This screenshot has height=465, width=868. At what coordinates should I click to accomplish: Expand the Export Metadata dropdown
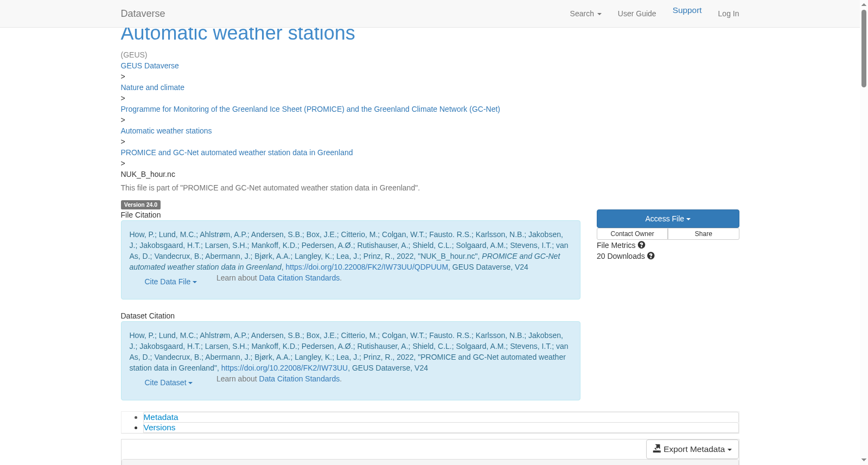(692, 449)
